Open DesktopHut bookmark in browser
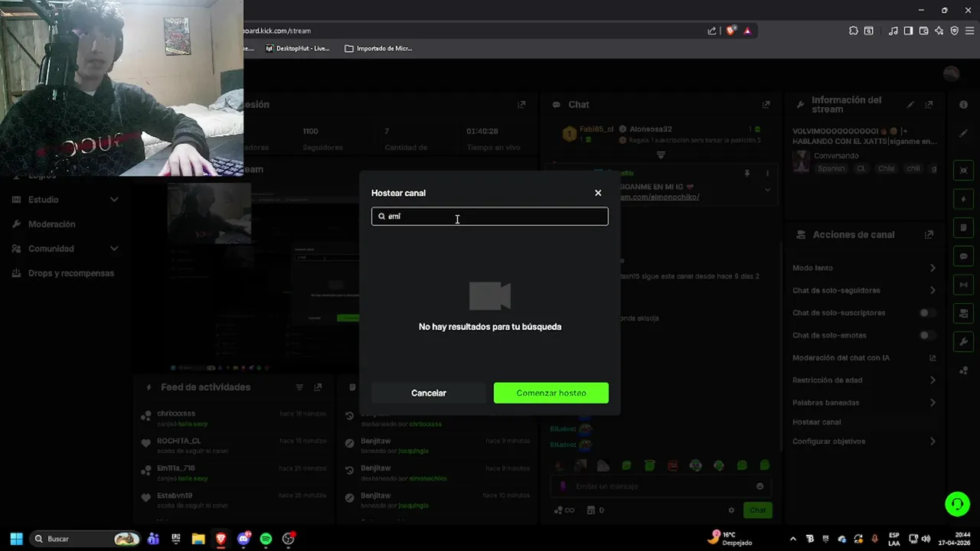The image size is (980, 551). click(x=297, y=48)
